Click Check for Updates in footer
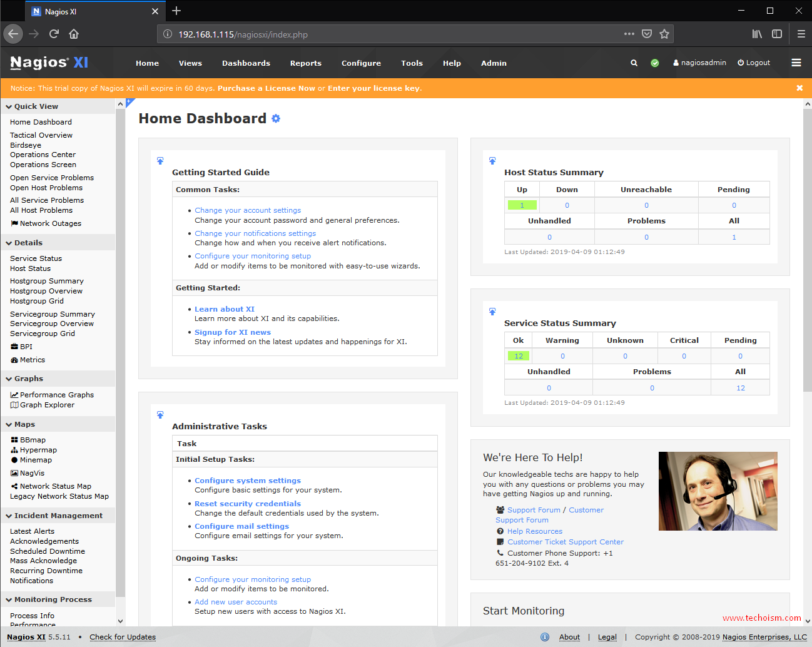The width and height of the screenshot is (812, 647). pos(123,637)
